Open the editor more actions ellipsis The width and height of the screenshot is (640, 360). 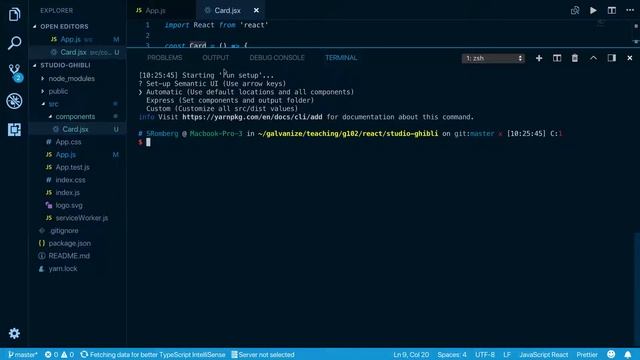pyautogui.click(x=630, y=10)
